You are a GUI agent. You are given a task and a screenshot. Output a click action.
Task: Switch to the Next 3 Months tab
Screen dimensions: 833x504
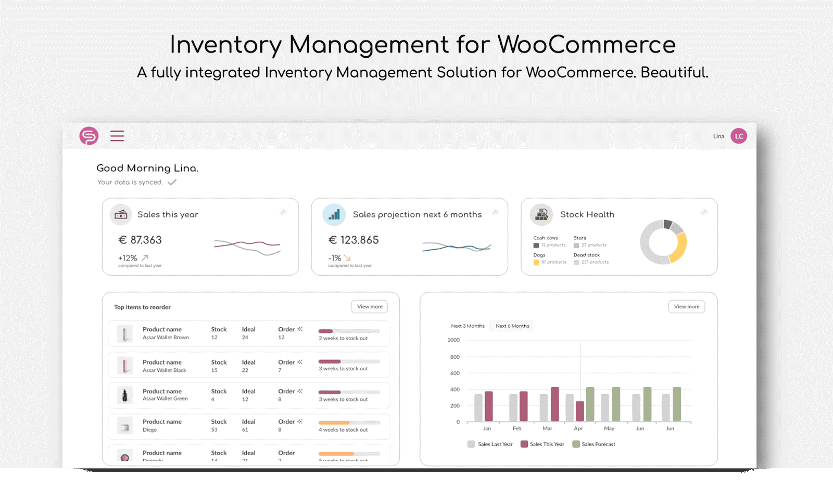coord(467,326)
